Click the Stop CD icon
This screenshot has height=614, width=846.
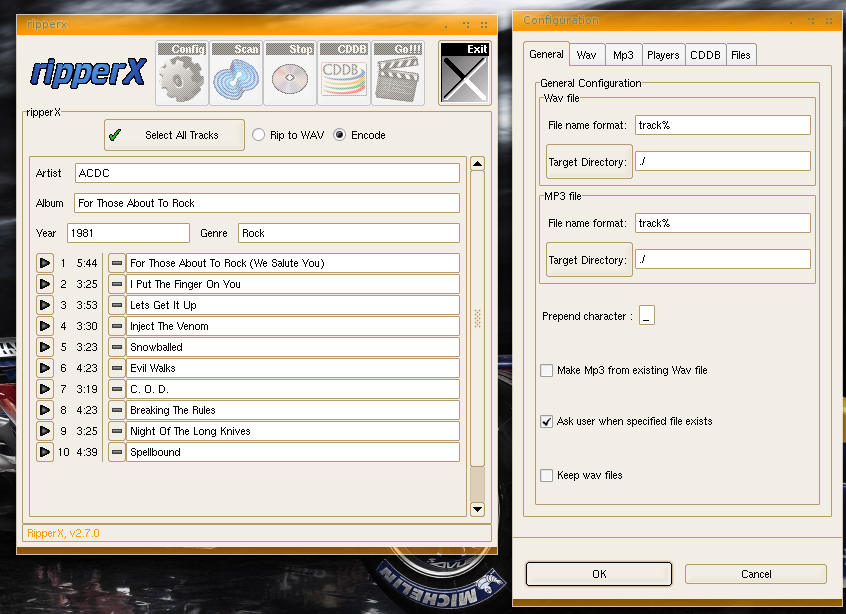pos(290,73)
